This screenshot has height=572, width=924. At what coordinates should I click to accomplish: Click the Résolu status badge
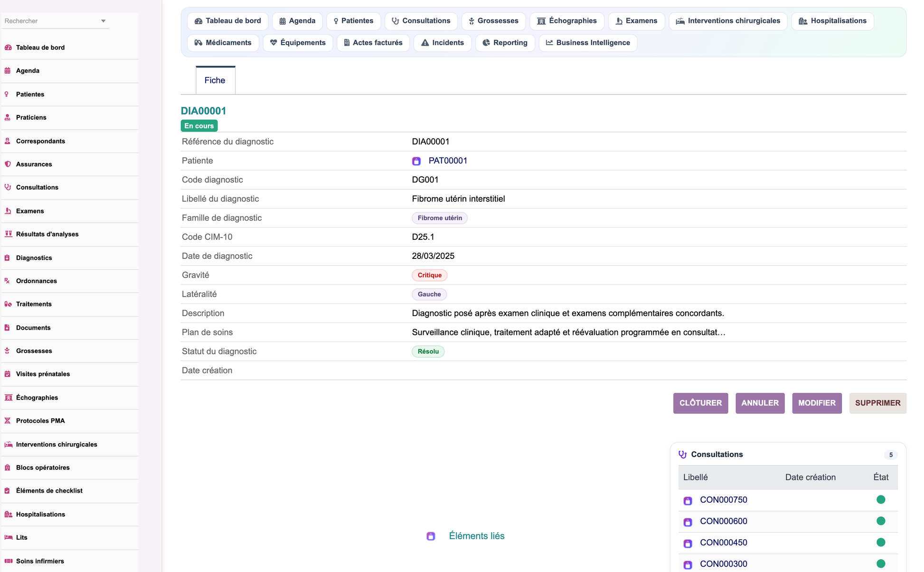click(428, 352)
